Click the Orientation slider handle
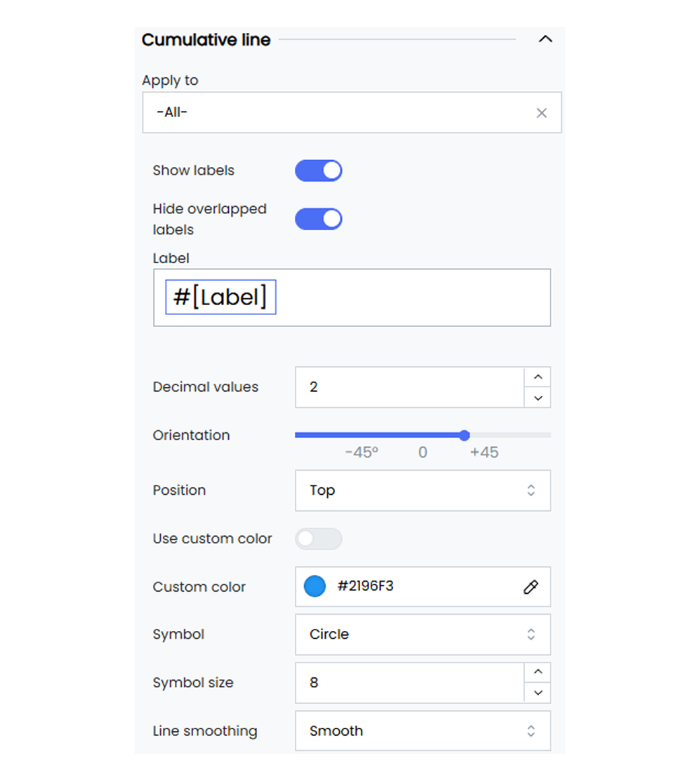700x781 pixels. pos(464,436)
